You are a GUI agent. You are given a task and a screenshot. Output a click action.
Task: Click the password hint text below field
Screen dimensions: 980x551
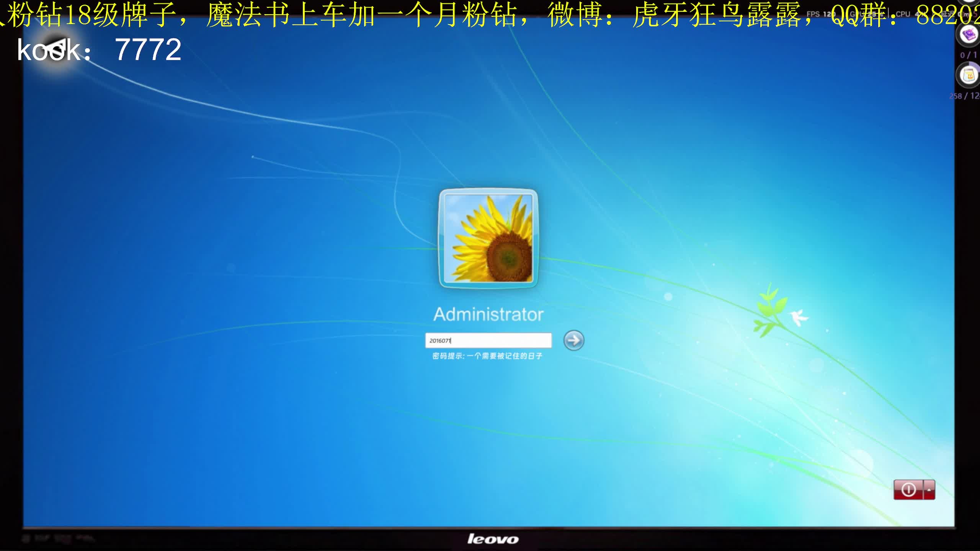coord(487,356)
